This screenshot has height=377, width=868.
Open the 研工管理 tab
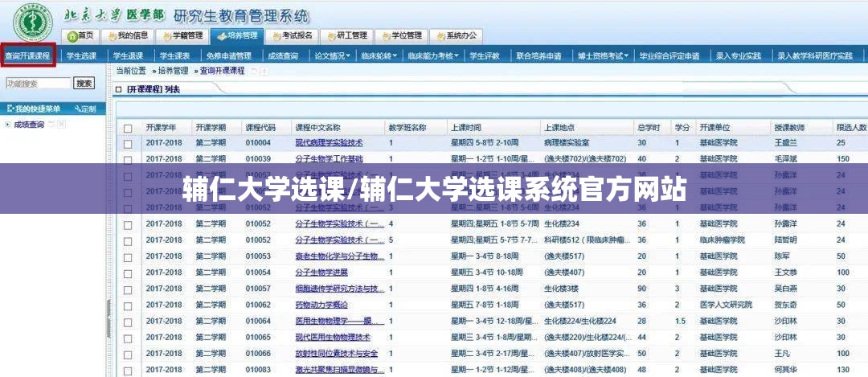346,36
